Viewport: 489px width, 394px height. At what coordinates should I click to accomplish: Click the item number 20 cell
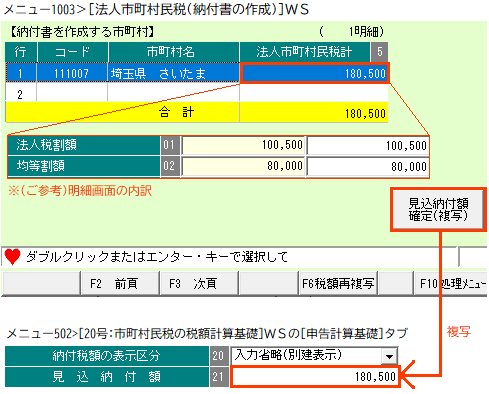[218, 356]
